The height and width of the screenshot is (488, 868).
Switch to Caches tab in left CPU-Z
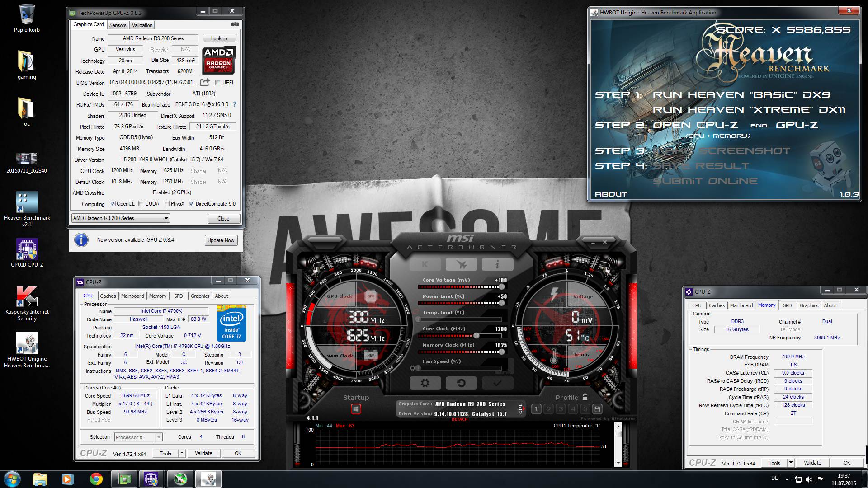click(x=108, y=296)
